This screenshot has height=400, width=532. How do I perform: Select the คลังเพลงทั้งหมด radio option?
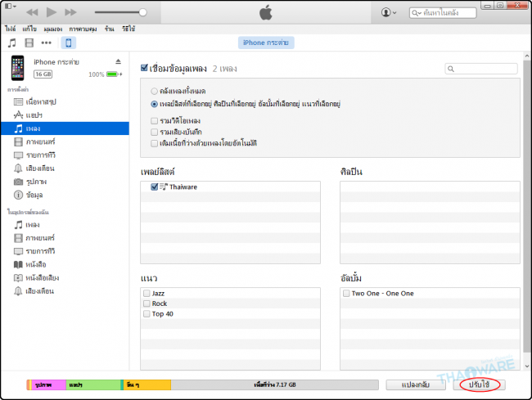click(x=154, y=91)
